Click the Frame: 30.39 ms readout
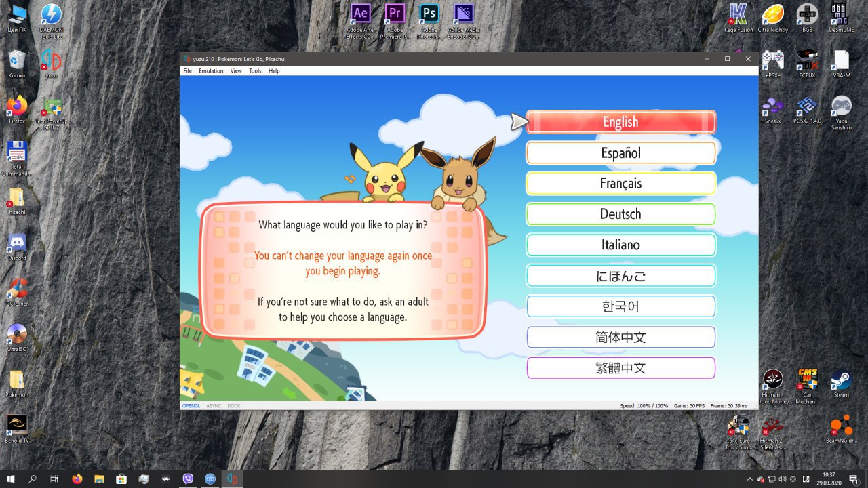Screen dimensions: 868x488 tap(729, 405)
